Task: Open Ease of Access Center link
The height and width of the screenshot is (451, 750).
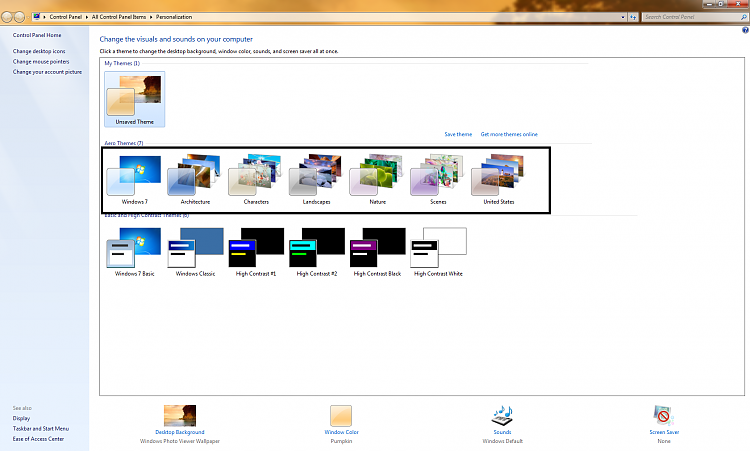Action: pos(38,439)
